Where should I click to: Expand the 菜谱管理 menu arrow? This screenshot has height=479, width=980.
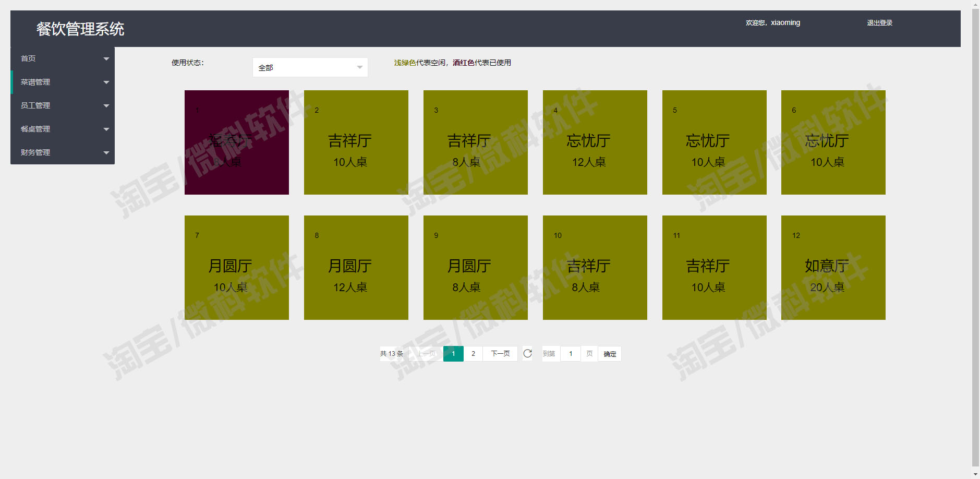(106, 82)
